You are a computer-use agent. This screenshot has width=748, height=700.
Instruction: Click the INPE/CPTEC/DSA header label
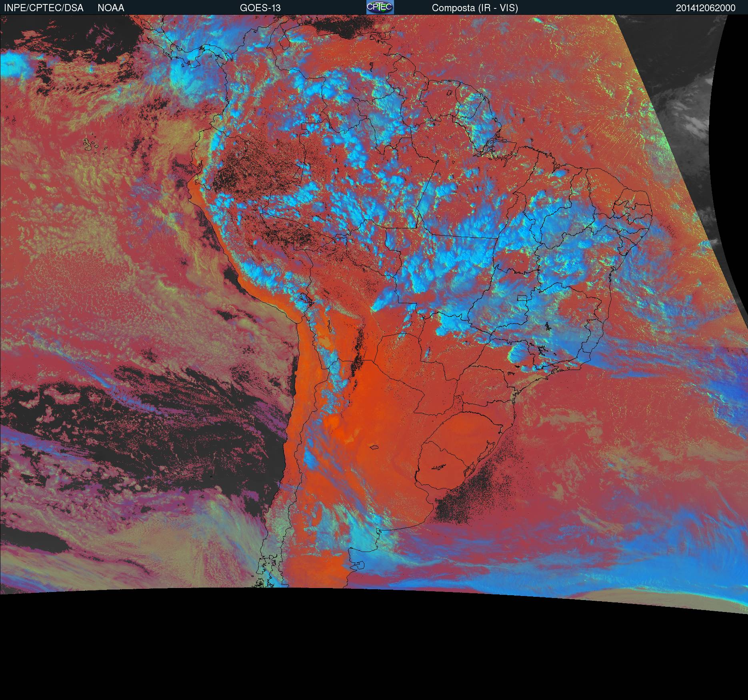point(44,8)
